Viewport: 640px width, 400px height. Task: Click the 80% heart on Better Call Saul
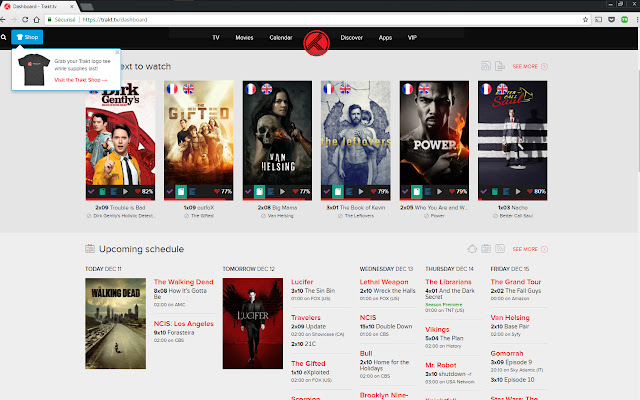536,191
